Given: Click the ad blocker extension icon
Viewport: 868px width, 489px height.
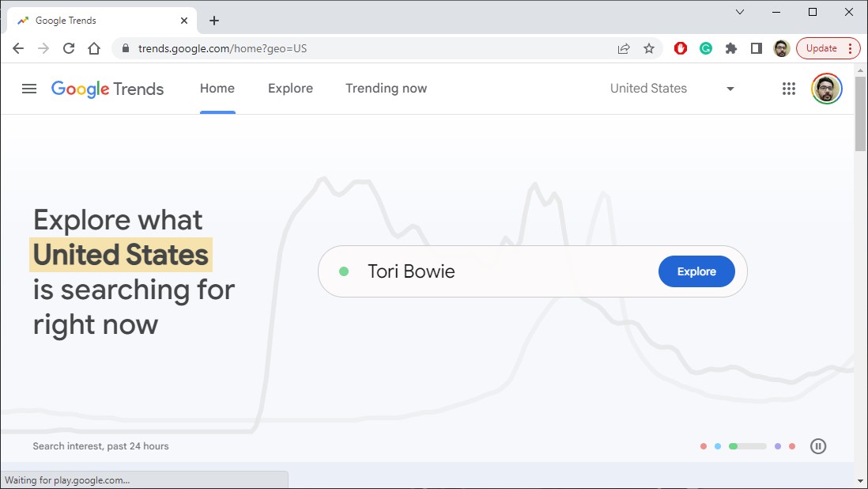Looking at the screenshot, I should pyautogui.click(x=680, y=48).
